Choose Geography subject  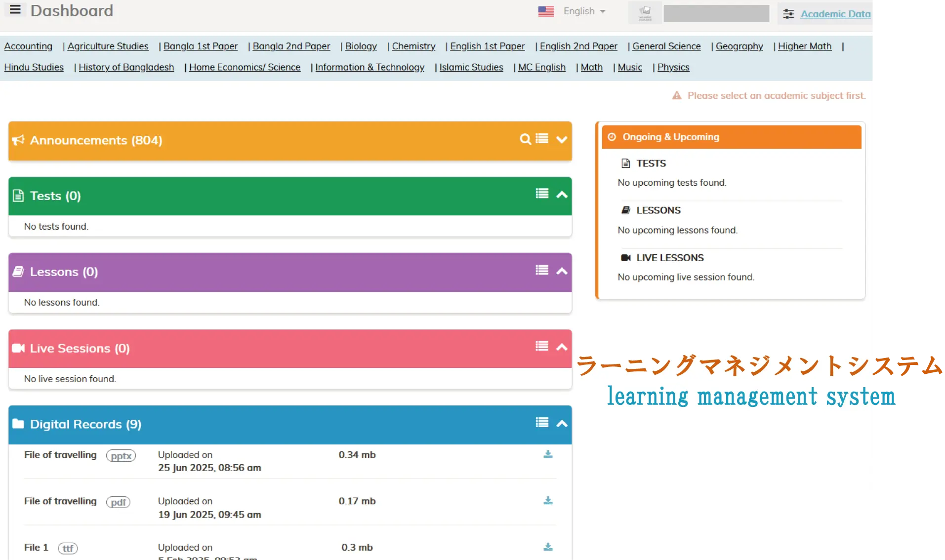pos(739,46)
